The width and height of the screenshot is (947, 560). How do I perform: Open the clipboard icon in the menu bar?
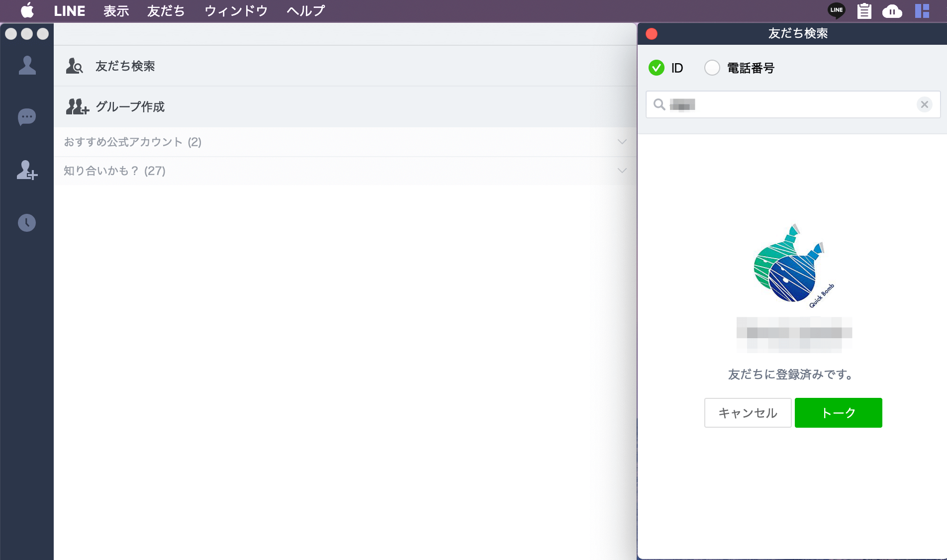coord(864,10)
